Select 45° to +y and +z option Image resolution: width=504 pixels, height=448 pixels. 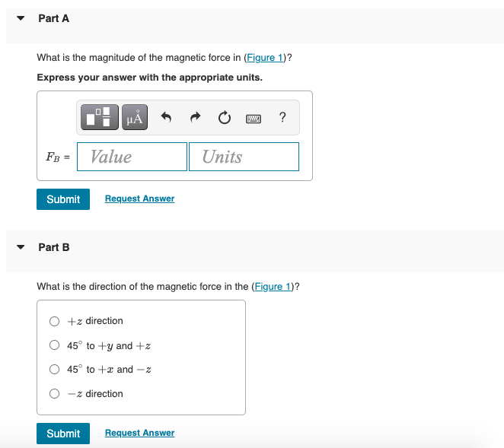[54, 345]
